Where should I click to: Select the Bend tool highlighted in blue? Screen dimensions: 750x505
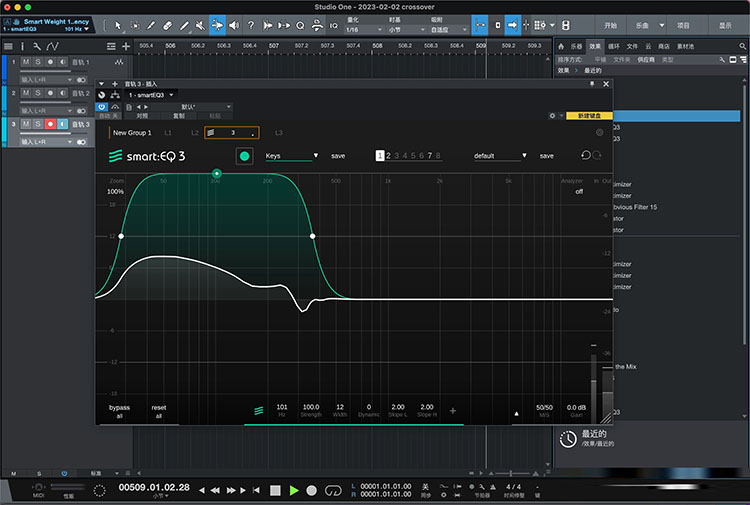point(217,25)
